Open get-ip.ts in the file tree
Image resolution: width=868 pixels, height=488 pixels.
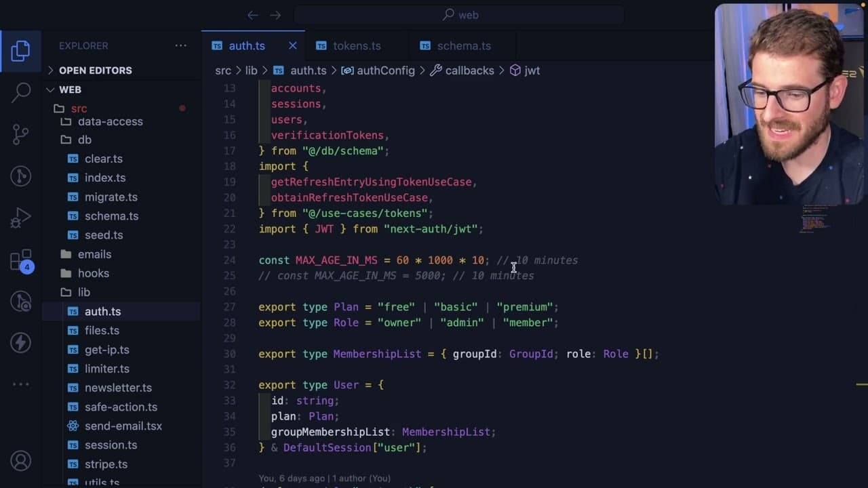pos(106,350)
